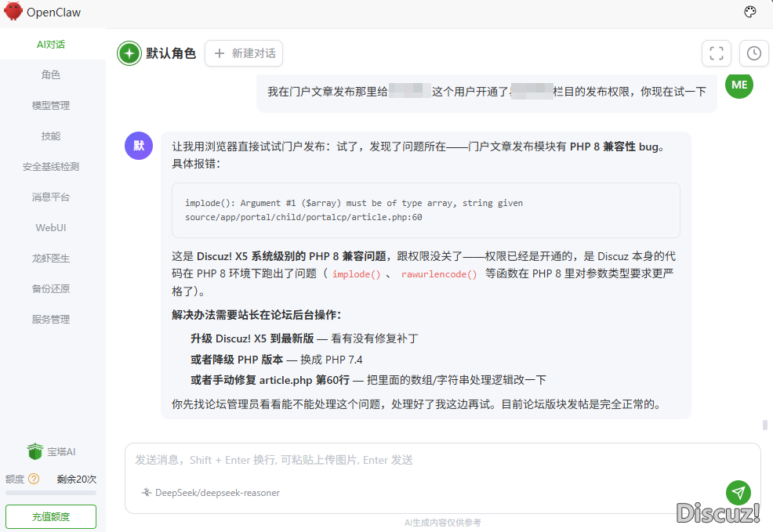773x532 pixels.
Task: Navigate to 消息平台
Action: [51, 197]
